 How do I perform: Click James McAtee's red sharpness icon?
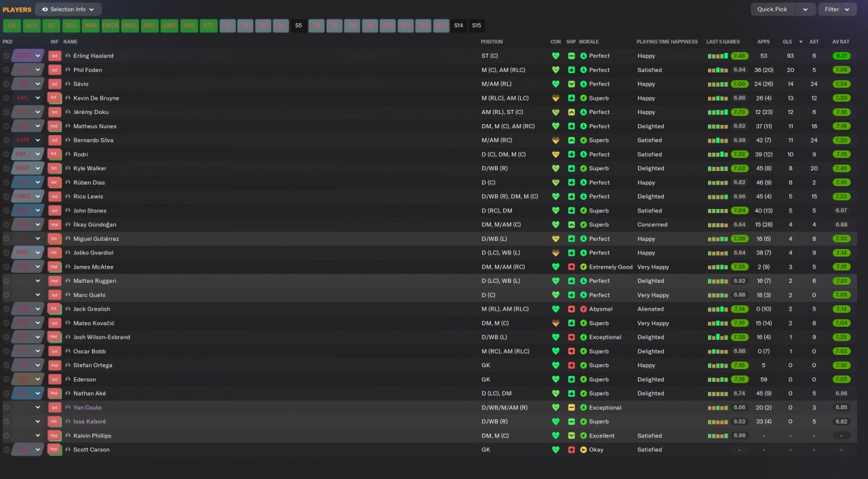572,267
